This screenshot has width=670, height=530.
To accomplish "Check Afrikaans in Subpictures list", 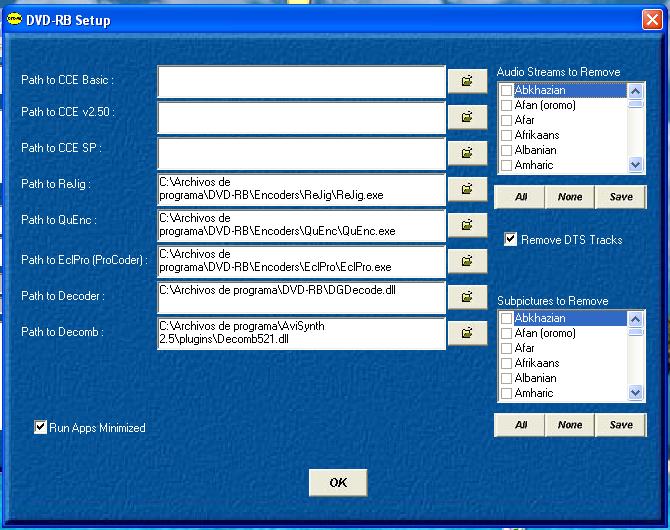I will [506, 363].
